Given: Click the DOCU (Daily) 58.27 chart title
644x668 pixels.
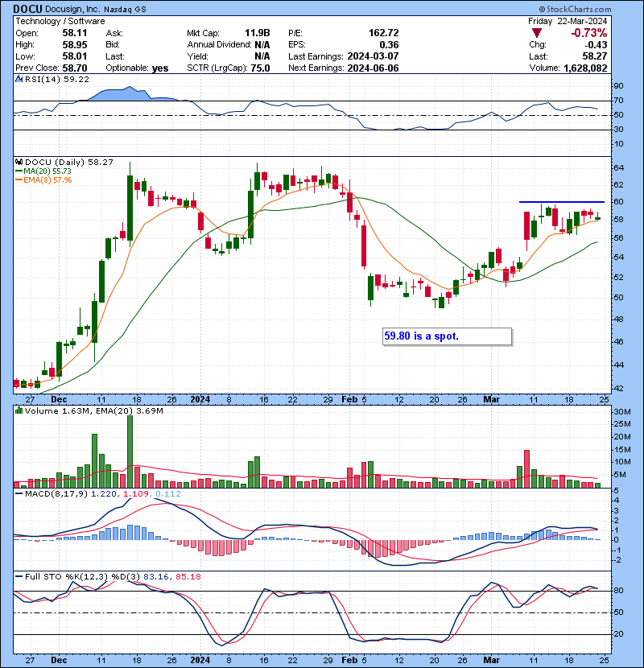Looking at the screenshot, I should click(x=69, y=162).
